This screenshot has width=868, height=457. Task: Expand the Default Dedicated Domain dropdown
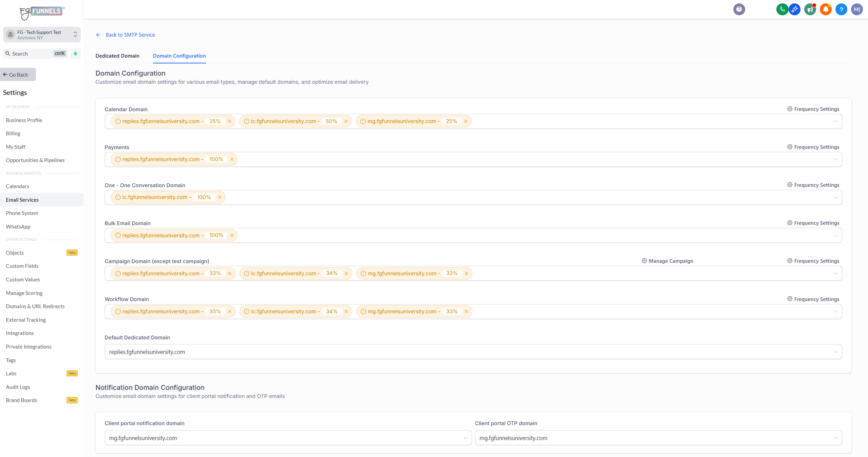(x=835, y=352)
